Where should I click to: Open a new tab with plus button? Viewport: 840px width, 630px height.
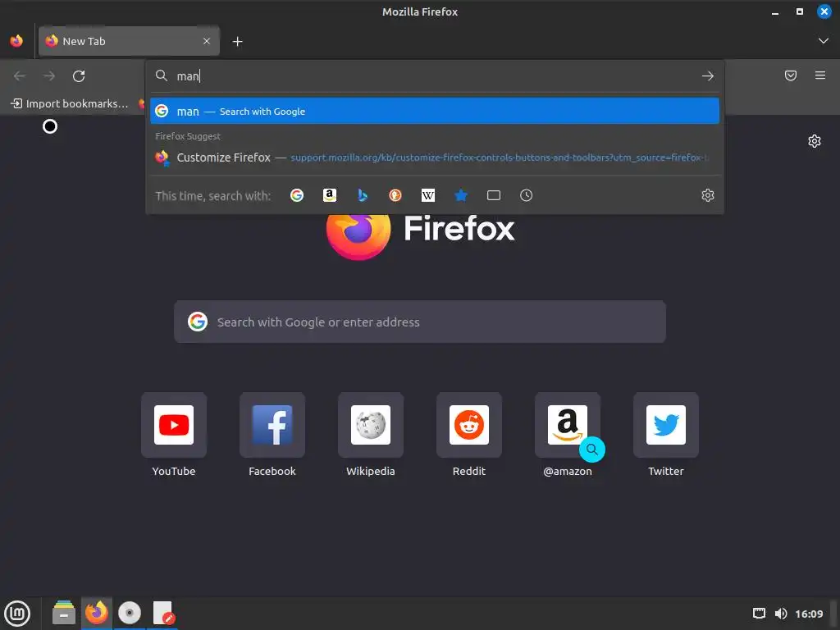(x=237, y=41)
